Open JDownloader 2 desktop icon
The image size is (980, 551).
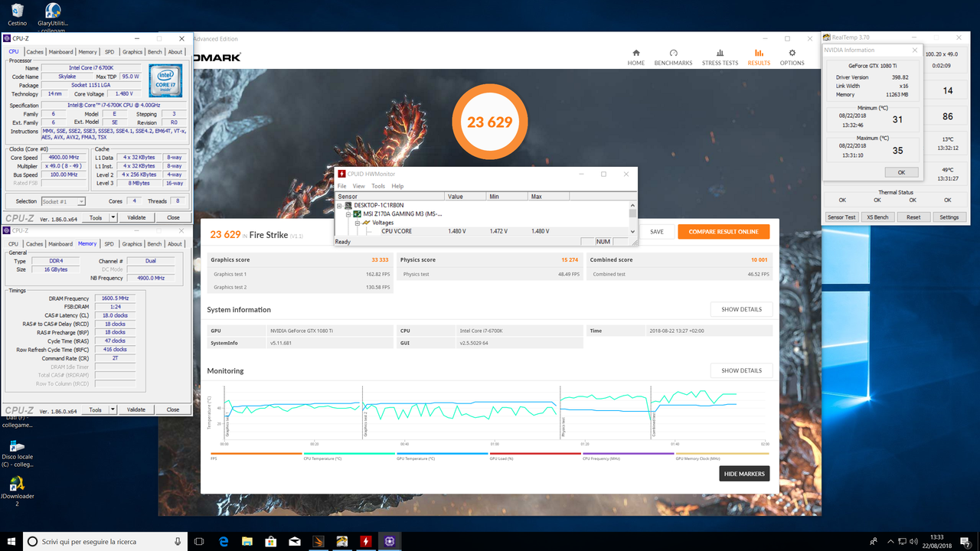[x=17, y=484]
